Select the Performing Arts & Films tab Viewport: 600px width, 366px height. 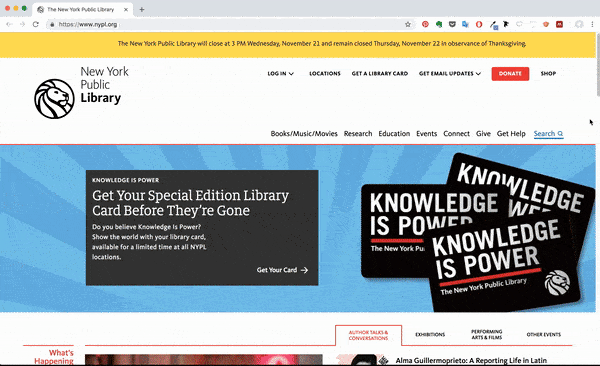click(486, 335)
